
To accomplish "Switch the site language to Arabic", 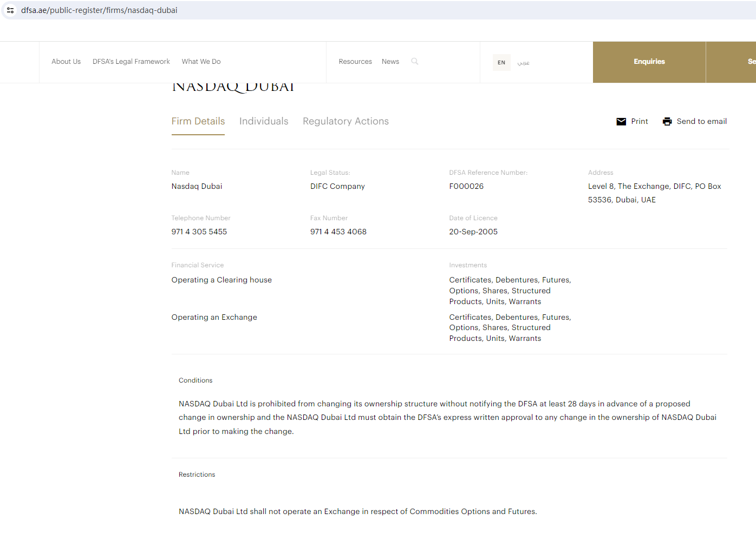I will 523,63.
